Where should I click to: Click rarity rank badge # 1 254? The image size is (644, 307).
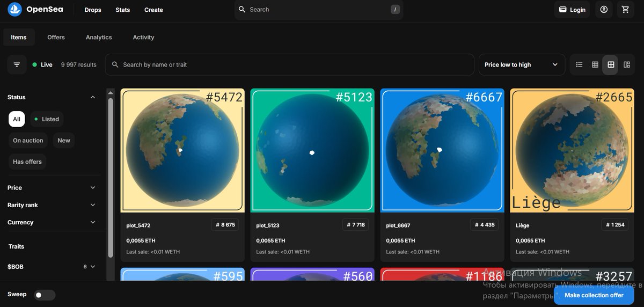click(x=615, y=225)
